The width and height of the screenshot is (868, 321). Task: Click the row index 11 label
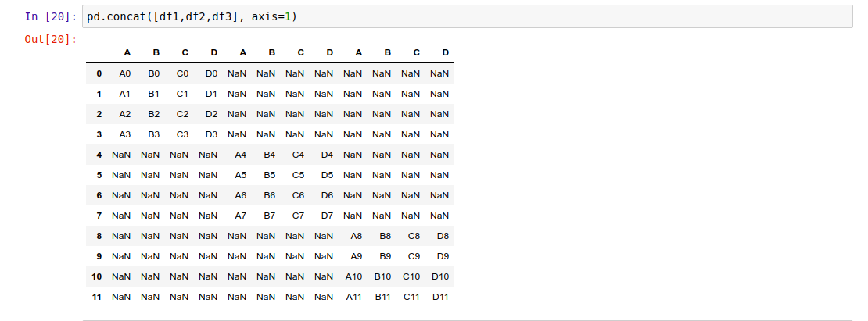(97, 297)
